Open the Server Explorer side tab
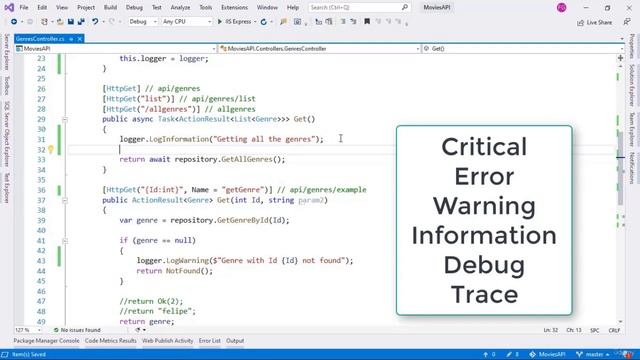The image size is (640, 360). point(7,52)
